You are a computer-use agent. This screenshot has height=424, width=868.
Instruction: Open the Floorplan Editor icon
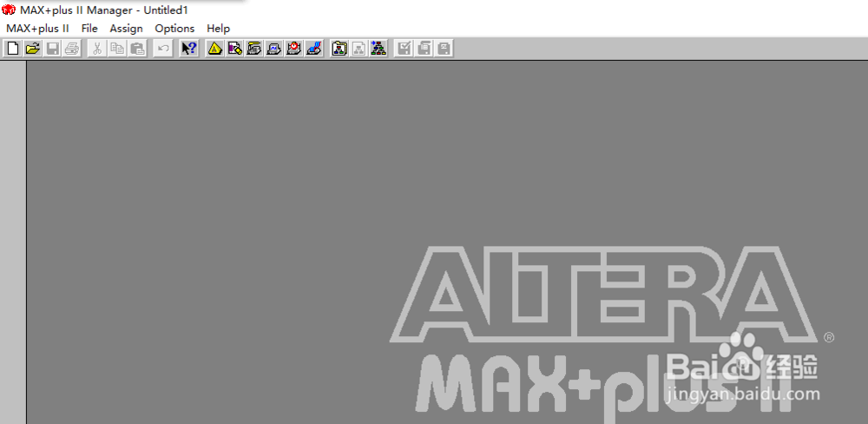[234, 49]
